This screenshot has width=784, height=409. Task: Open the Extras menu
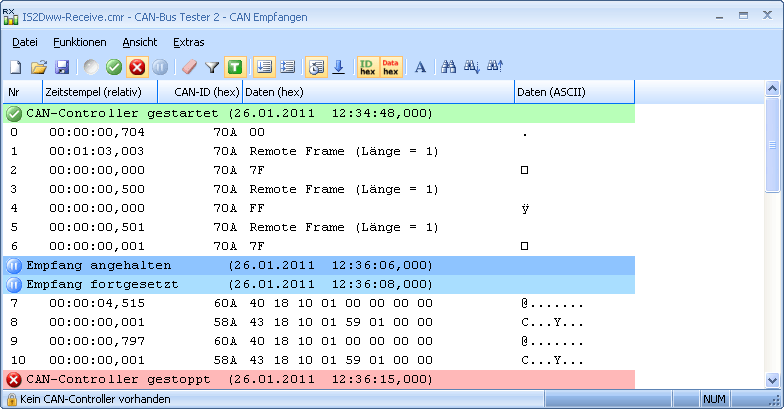(x=188, y=42)
